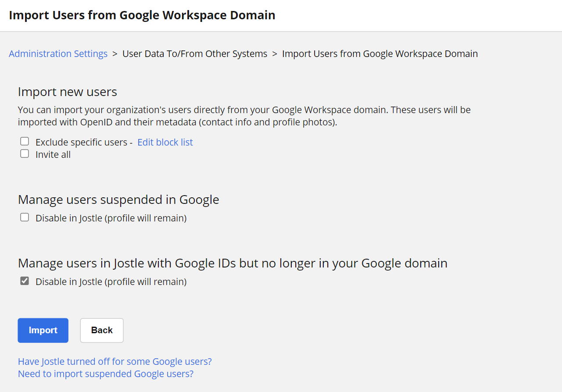This screenshot has width=562, height=392.
Task: Click the page title Import Users from Google Workspace Domain
Action: pyautogui.click(x=142, y=15)
